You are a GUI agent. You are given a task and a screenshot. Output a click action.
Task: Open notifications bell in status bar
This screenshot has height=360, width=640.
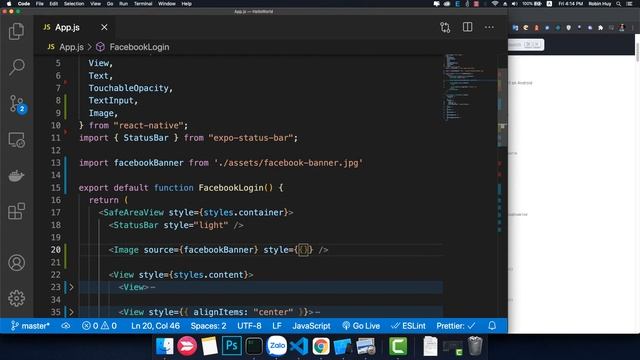492,326
